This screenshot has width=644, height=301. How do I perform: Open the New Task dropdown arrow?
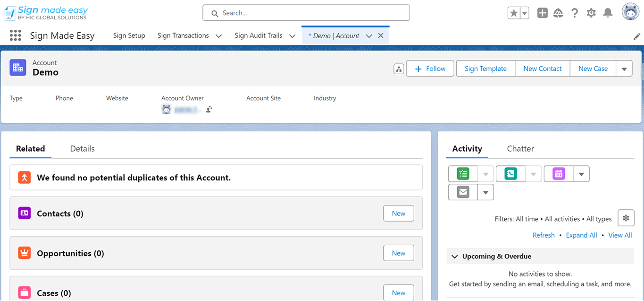(x=486, y=174)
